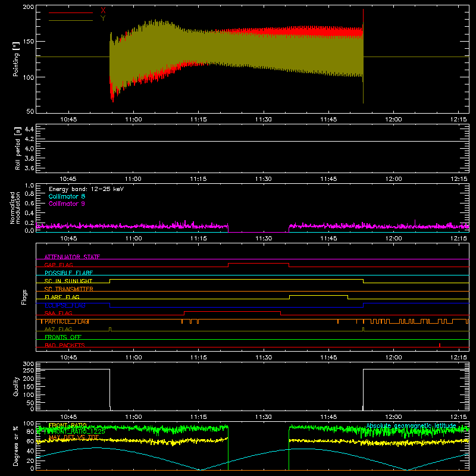Screen dimensions: 476x476
Task: Click the "GAP_FLAG" label
Action: point(59,265)
